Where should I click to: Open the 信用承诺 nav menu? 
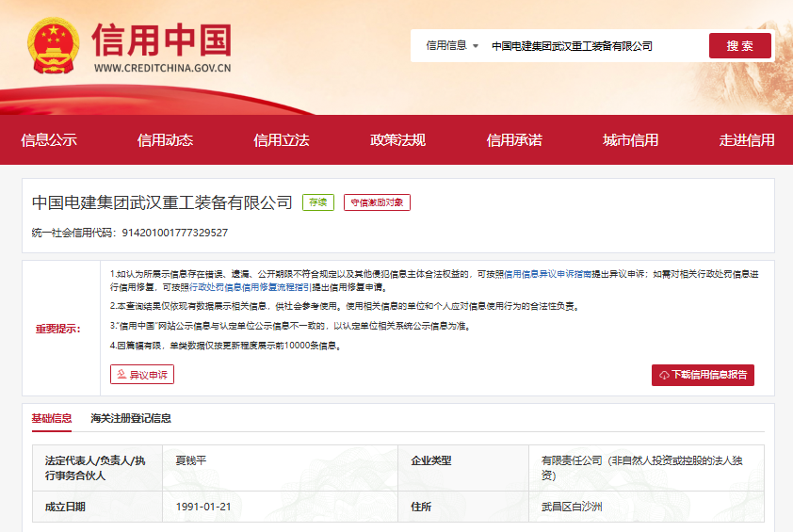[514, 140]
